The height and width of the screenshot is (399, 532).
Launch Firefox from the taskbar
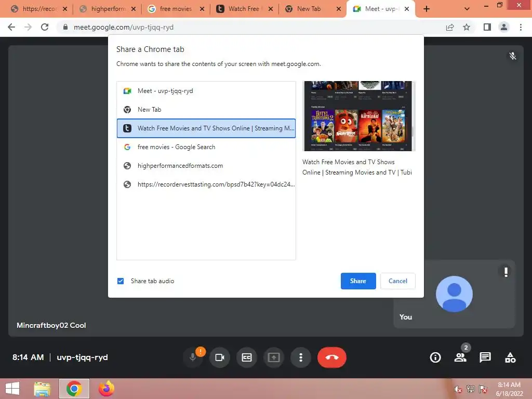click(106, 389)
